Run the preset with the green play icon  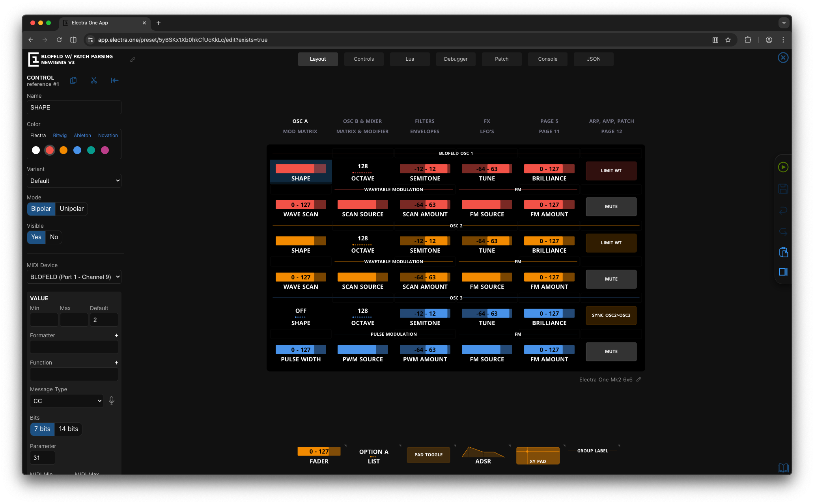(783, 167)
